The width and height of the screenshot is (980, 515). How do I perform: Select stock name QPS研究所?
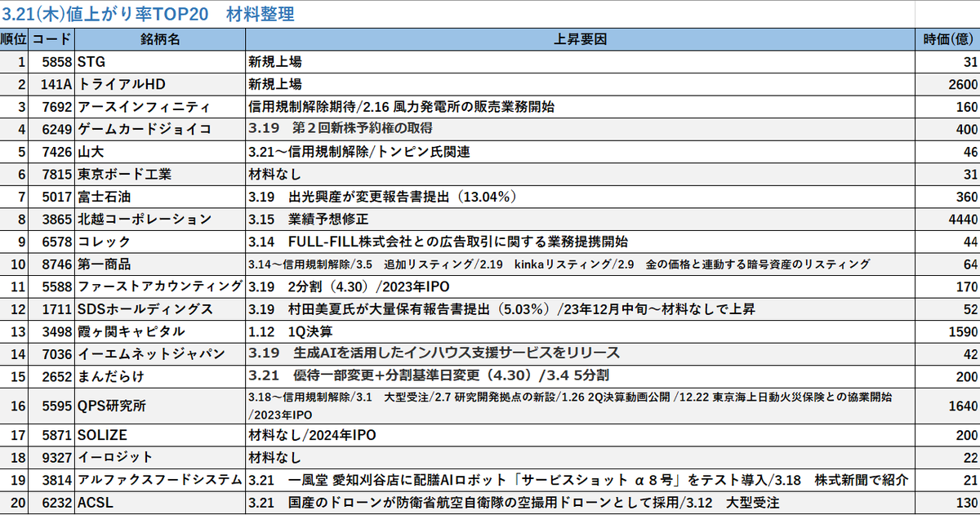tap(160, 406)
